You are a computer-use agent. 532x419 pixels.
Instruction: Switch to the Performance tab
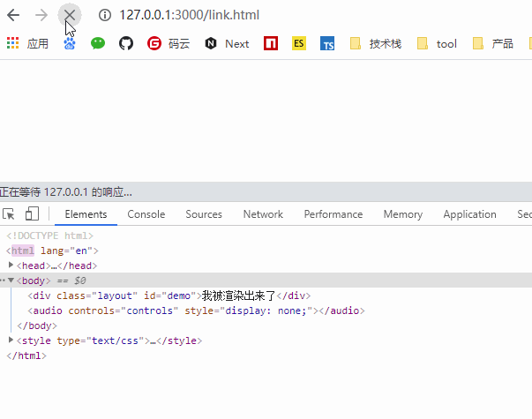(333, 214)
